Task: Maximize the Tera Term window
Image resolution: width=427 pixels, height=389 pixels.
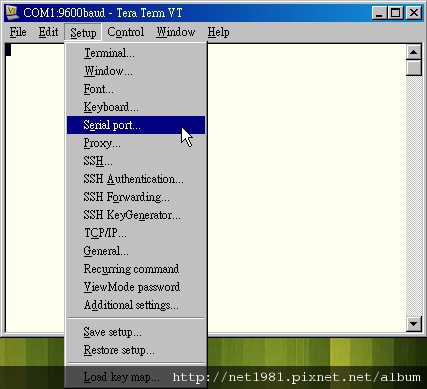Action: pos(396,13)
